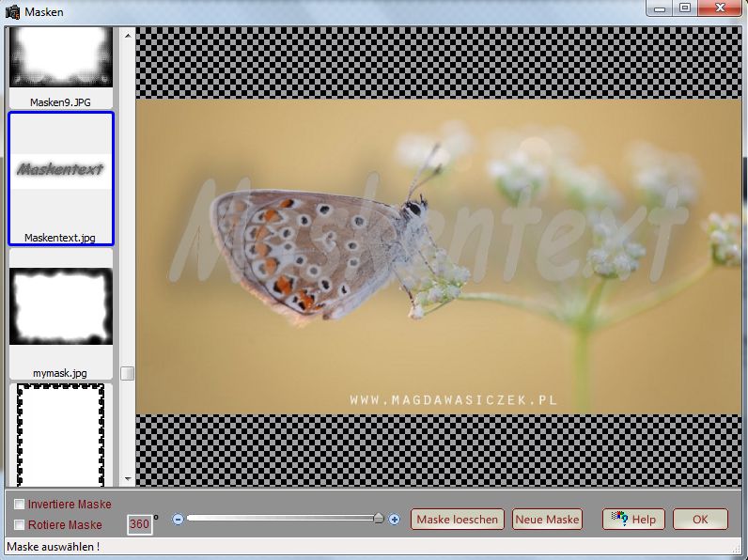Click the plus icon right of the slider

click(395, 519)
